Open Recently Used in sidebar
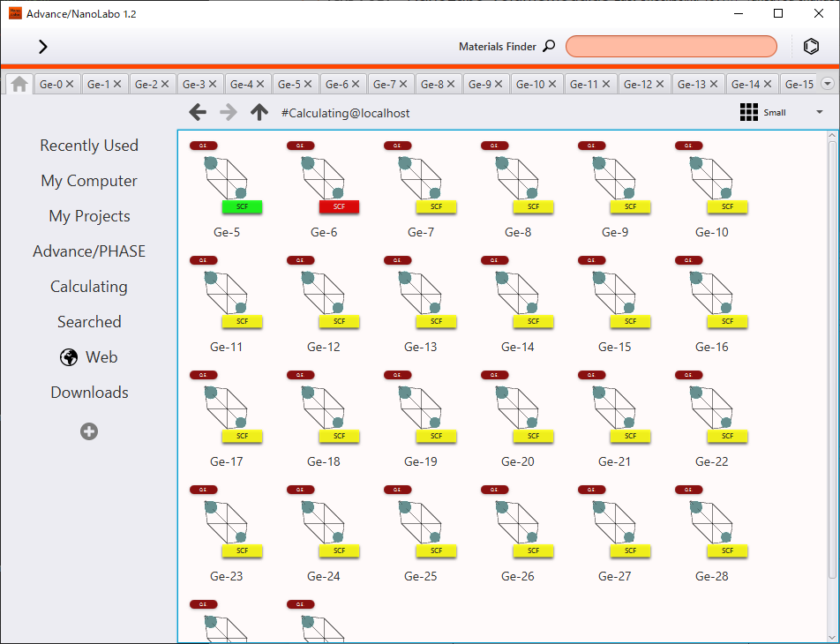This screenshot has width=840, height=644. [89, 146]
